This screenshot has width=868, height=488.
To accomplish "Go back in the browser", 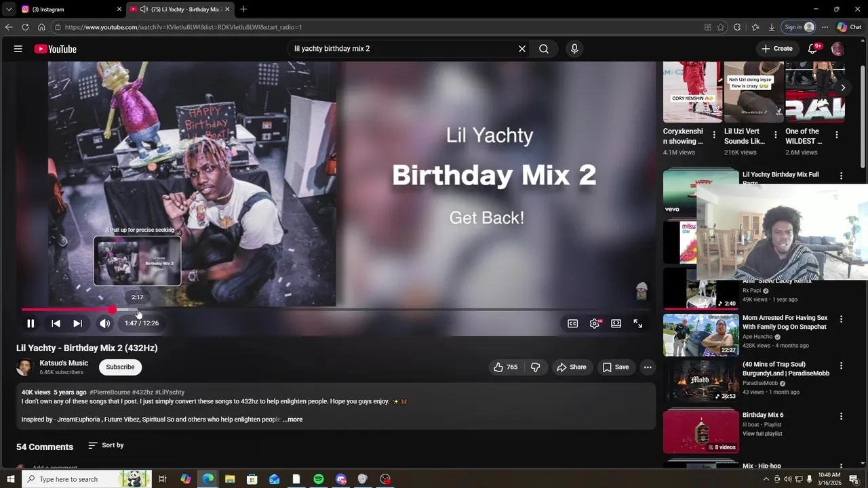I will (9, 27).
